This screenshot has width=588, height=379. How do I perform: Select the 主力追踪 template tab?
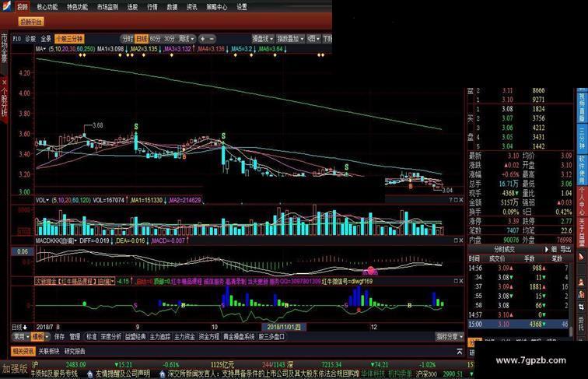coord(160,337)
